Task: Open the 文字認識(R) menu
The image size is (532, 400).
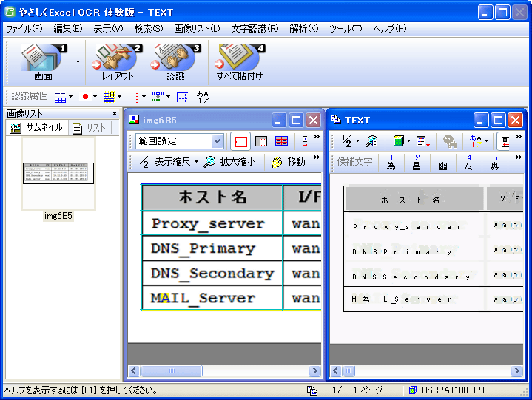Action: 255,29
